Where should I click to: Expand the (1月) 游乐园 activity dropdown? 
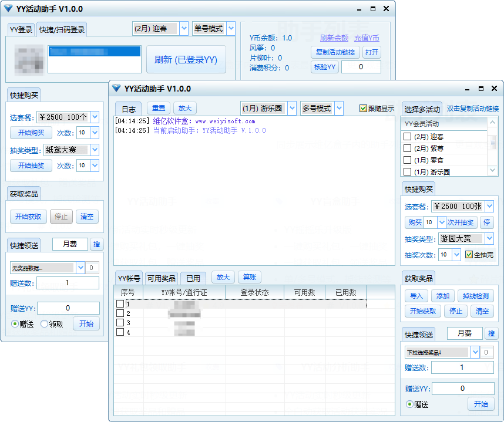tap(292, 109)
